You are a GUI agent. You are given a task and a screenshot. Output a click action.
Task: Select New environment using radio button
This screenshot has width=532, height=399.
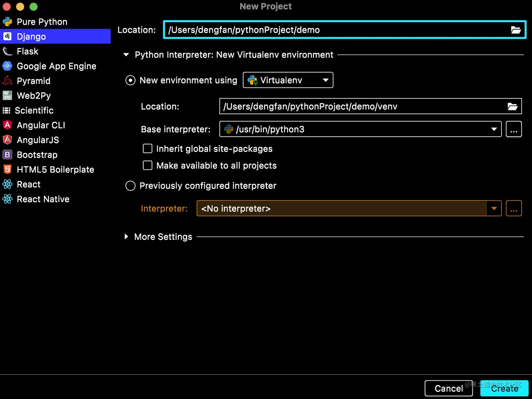(x=131, y=80)
